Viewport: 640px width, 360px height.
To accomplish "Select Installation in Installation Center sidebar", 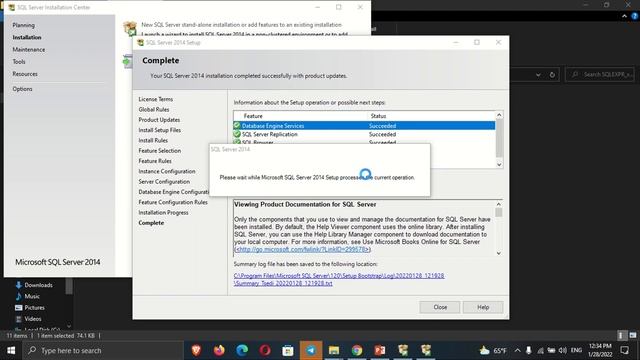I will pyautogui.click(x=27, y=37).
